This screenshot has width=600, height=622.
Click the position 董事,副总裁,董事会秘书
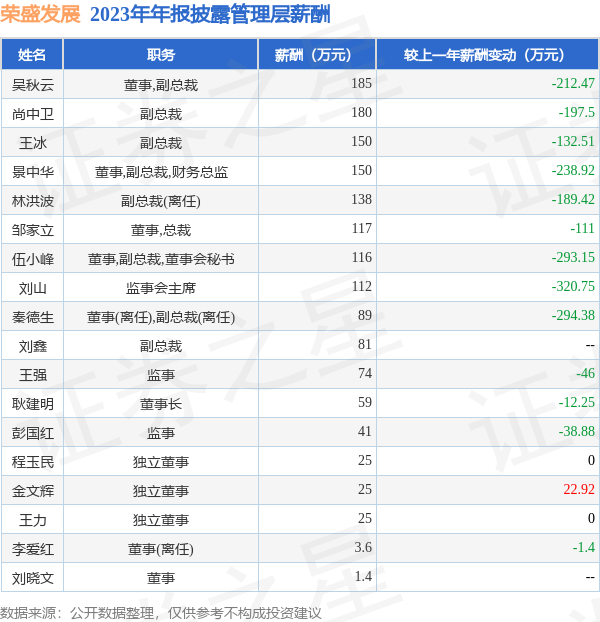pyautogui.click(x=161, y=259)
